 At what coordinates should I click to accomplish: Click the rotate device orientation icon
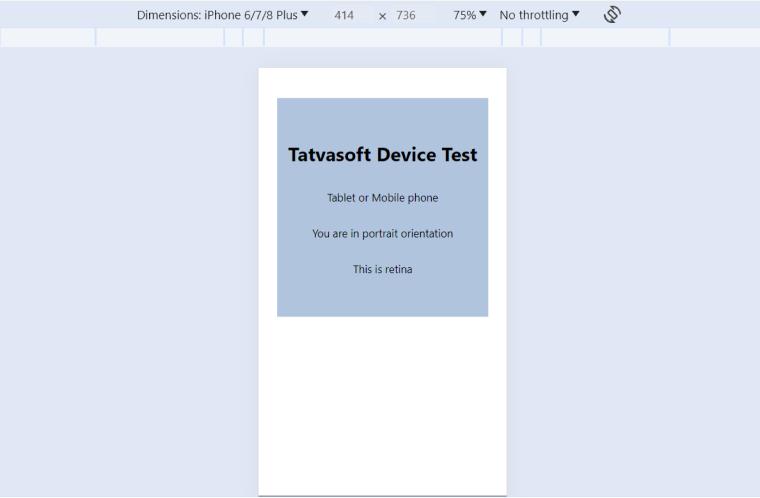(612, 15)
